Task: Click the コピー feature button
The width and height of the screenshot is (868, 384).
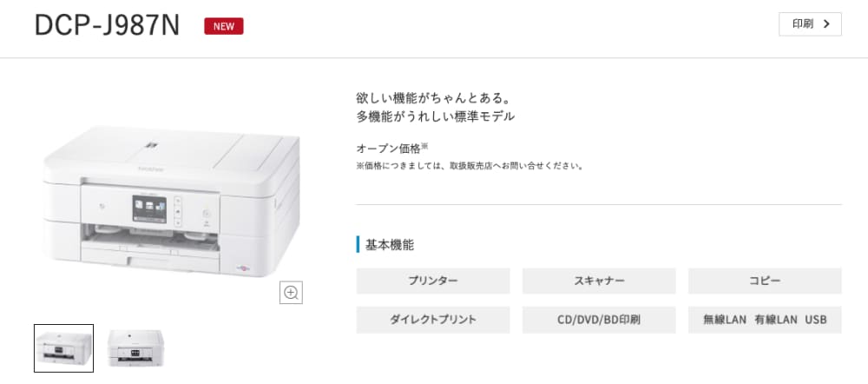Action: [765, 281]
